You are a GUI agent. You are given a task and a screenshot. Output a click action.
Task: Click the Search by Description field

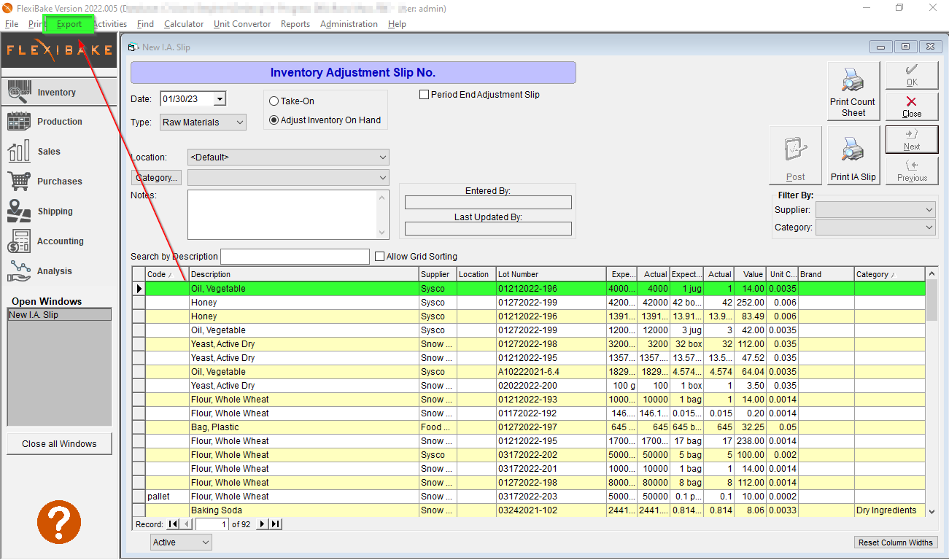(295, 257)
